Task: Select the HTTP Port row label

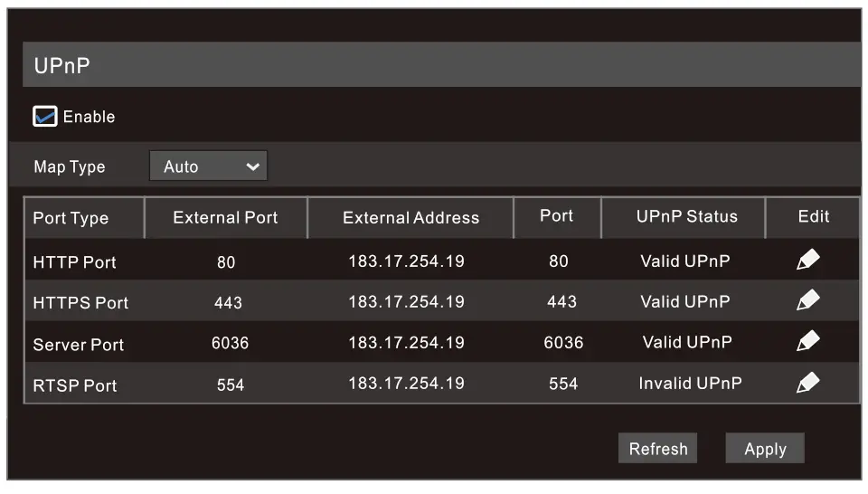Action: pyautogui.click(x=74, y=262)
